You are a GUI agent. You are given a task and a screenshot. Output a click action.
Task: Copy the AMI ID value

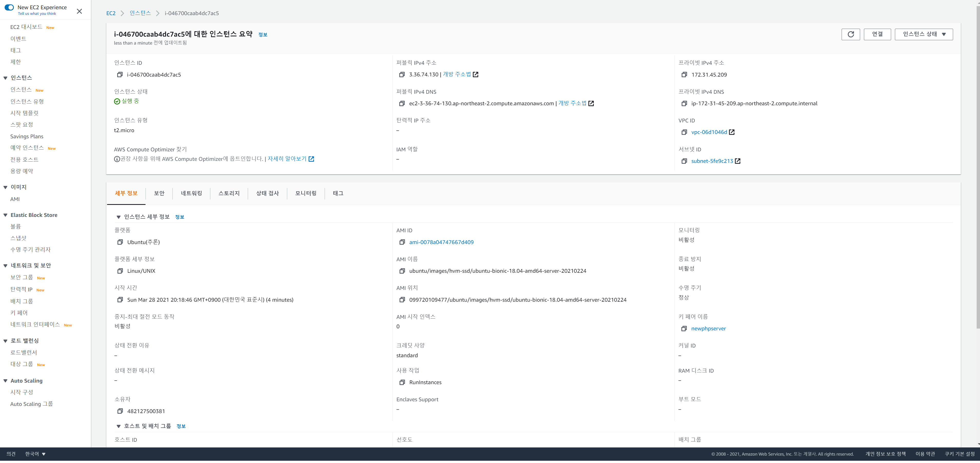point(402,242)
